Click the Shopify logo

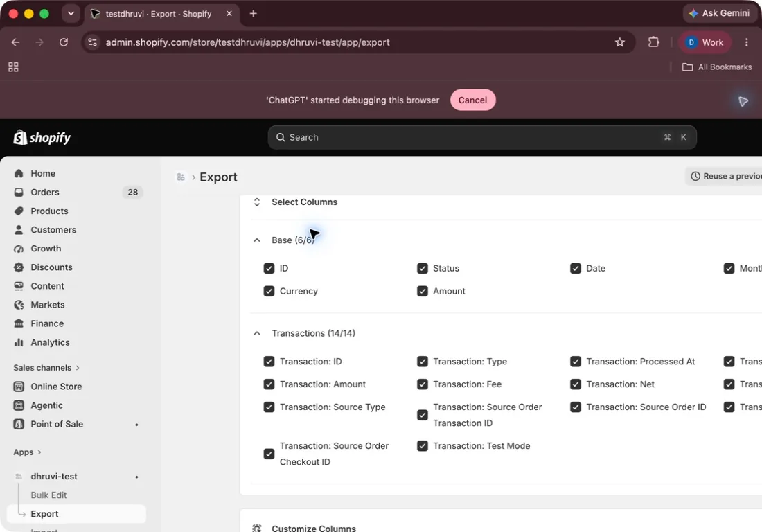click(x=42, y=137)
